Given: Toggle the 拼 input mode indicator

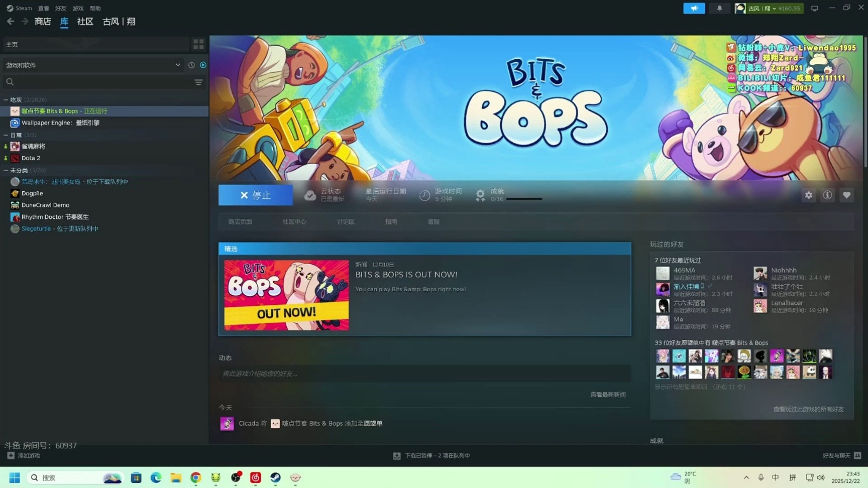Looking at the screenshot, I should click(x=793, y=477).
